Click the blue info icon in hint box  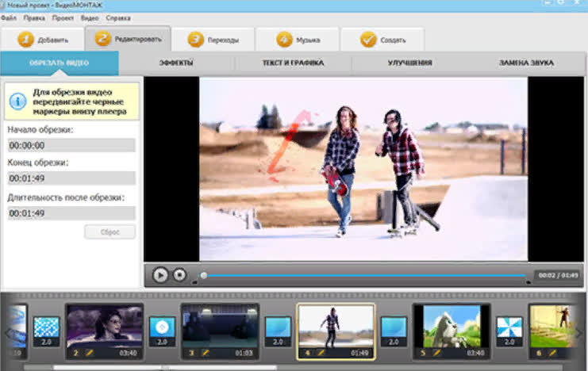(x=17, y=101)
